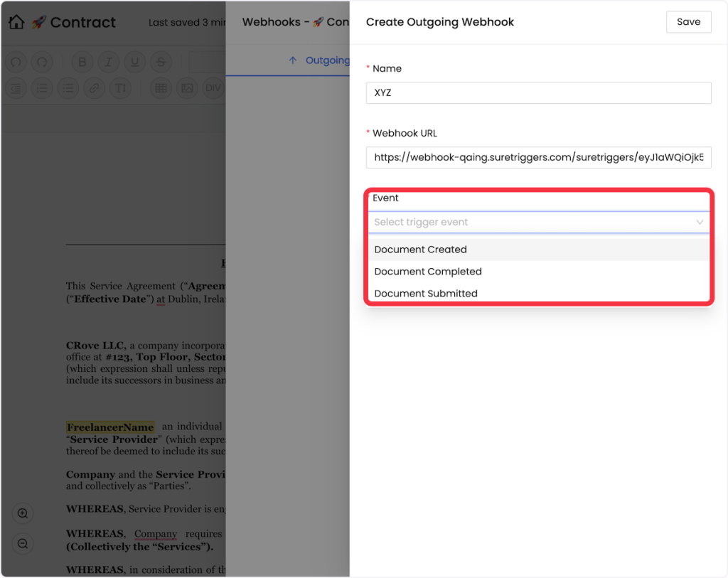This screenshot has width=728, height=578.
Task: Click the Webhook URL input field
Action: click(x=538, y=158)
